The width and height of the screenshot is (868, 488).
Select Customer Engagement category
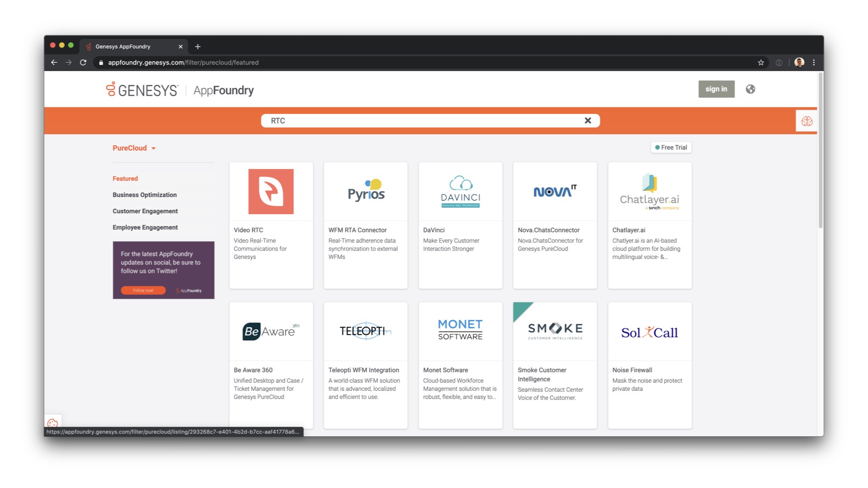(145, 211)
